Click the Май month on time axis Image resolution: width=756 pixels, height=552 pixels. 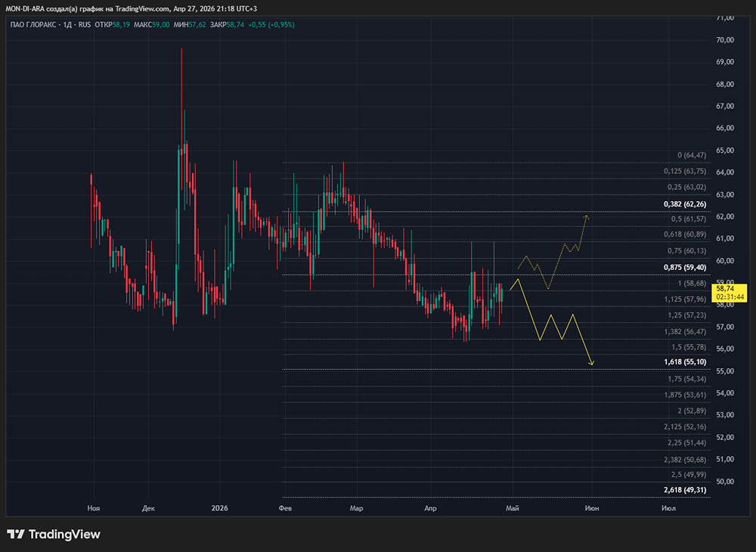[x=513, y=509]
